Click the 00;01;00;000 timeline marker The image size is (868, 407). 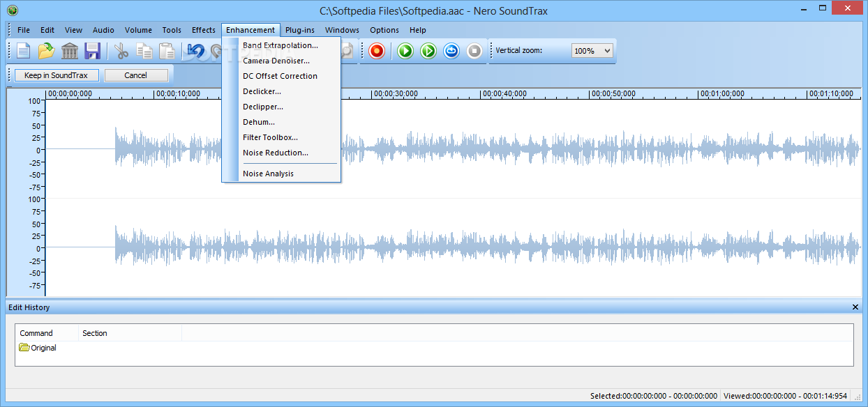point(721,93)
